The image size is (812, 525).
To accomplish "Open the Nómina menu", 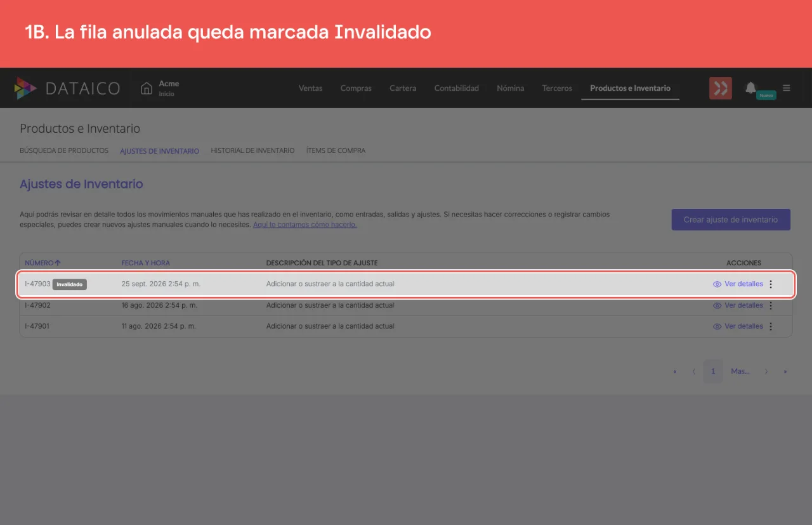I will pos(511,88).
